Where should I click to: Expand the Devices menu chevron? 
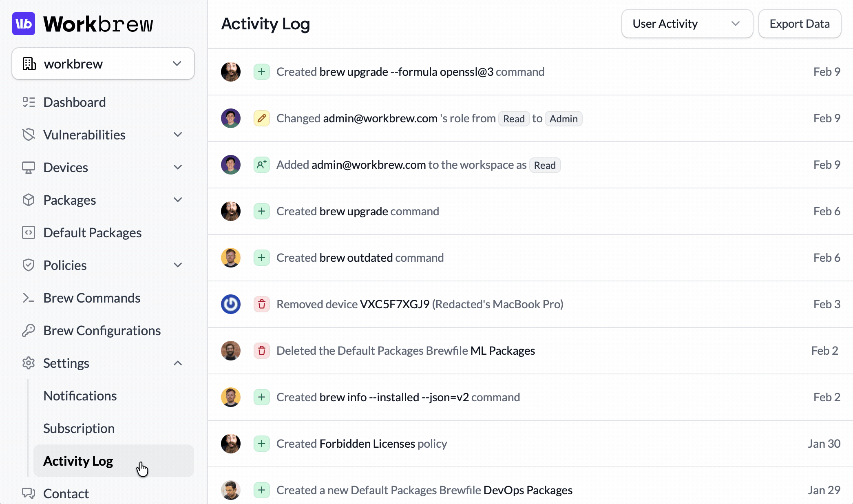pyautogui.click(x=178, y=167)
